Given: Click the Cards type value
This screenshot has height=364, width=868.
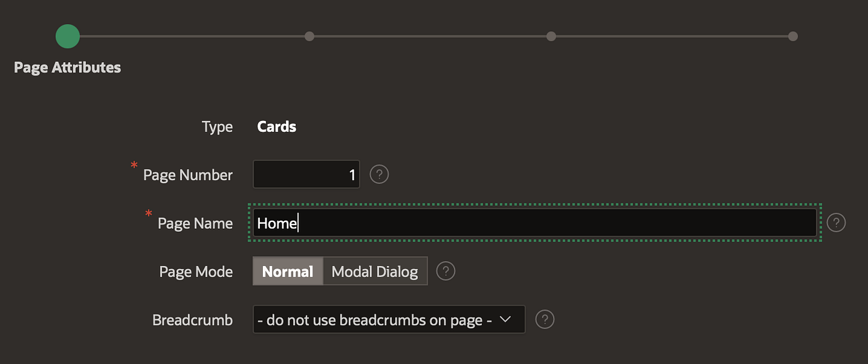Looking at the screenshot, I should click(277, 127).
